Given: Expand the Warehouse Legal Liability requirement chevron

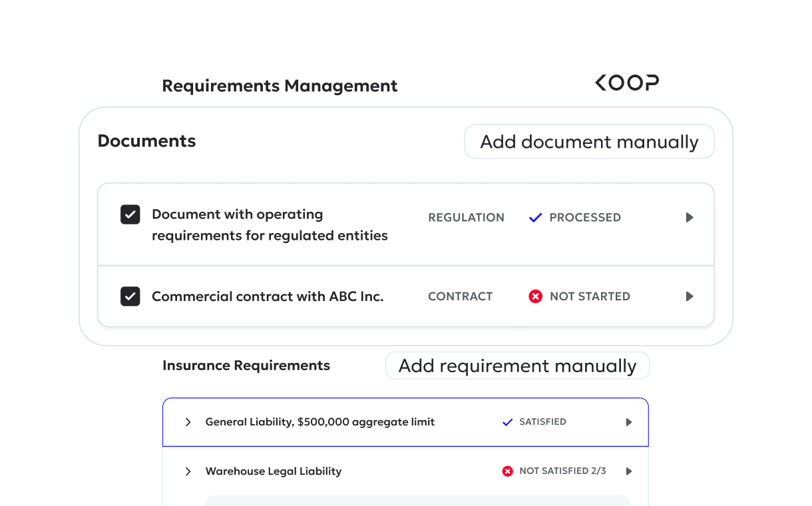Looking at the screenshot, I should coord(188,471).
